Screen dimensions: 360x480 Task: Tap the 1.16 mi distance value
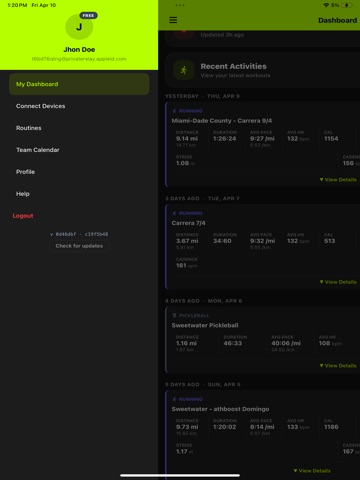pyautogui.click(x=186, y=343)
